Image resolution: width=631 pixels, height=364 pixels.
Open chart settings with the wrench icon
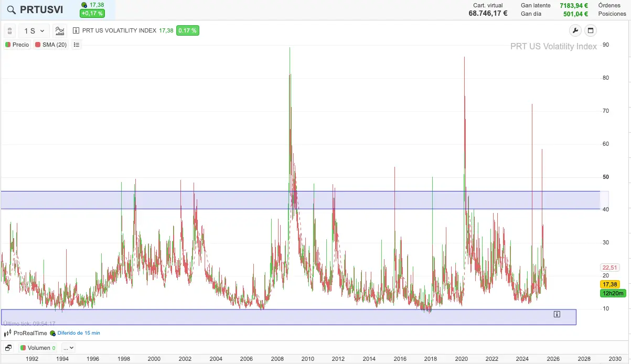click(575, 30)
